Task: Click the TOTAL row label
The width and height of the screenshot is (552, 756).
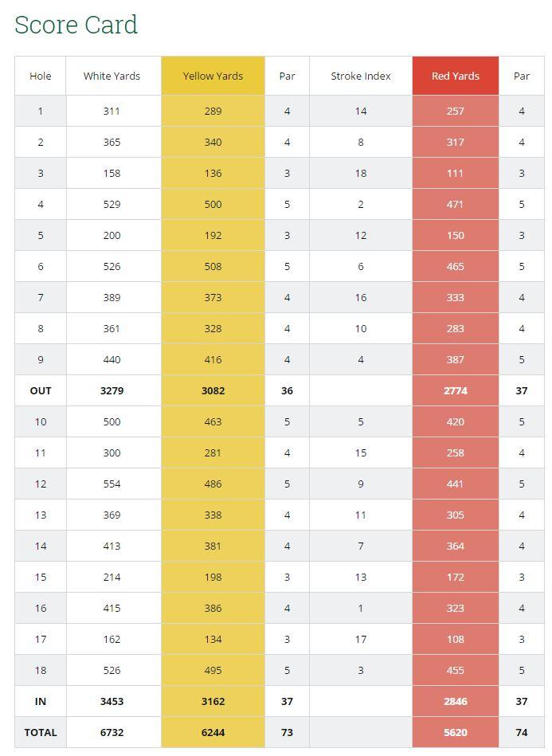Action: point(40,733)
